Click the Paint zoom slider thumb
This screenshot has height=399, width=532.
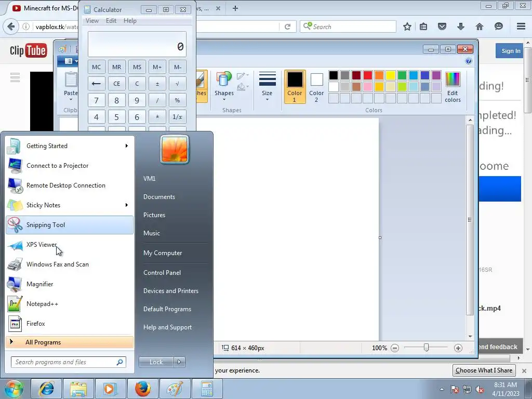[x=426, y=348]
